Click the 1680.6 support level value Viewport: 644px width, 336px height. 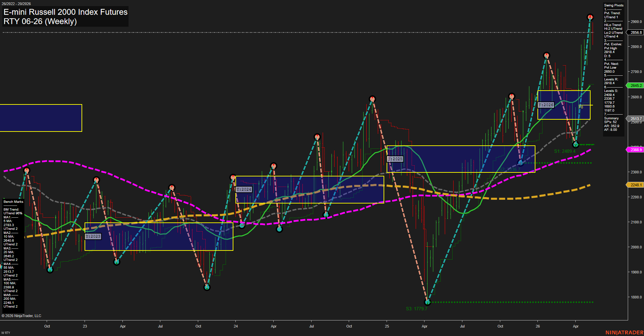pyautogui.click(x=609, y=106)
